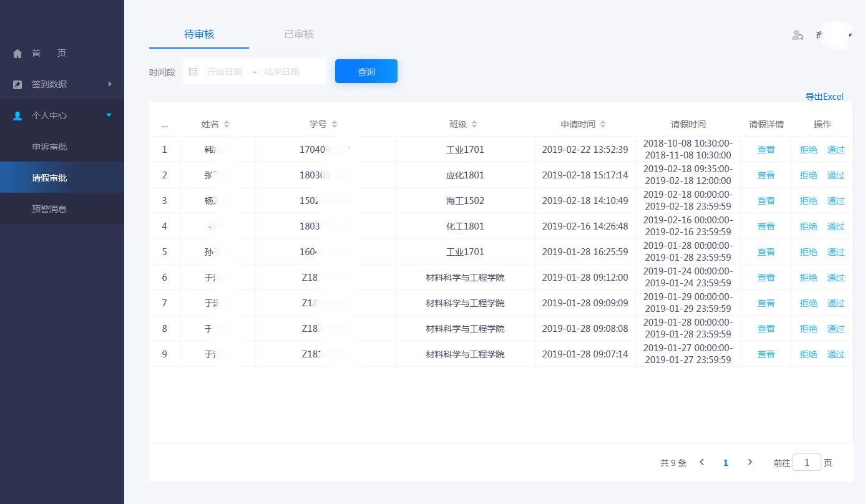Click the 签到数据 sidebar icon
This screenshot has width=865, height=504.
(17, 85)
